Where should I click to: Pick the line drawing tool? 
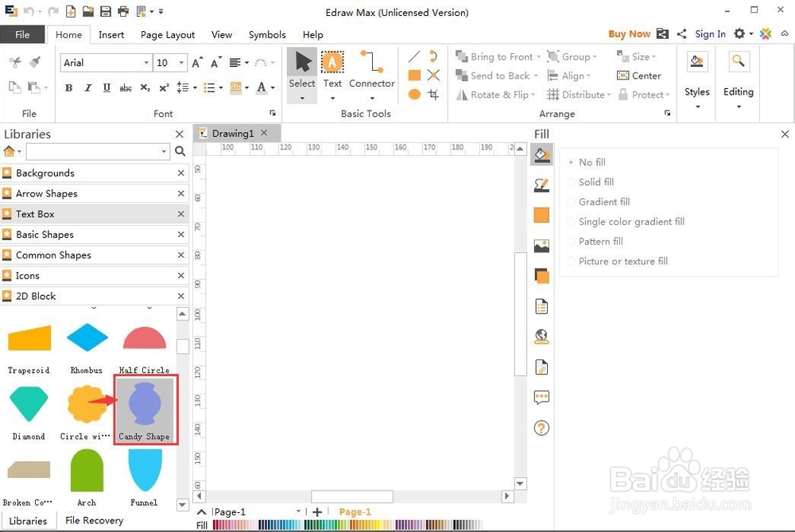tap(414, 56)
